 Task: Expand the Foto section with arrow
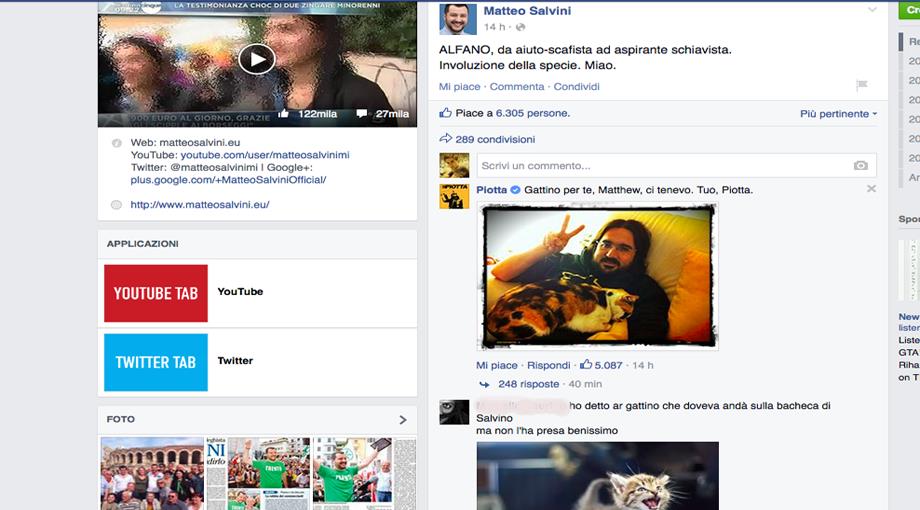(402, 420)
